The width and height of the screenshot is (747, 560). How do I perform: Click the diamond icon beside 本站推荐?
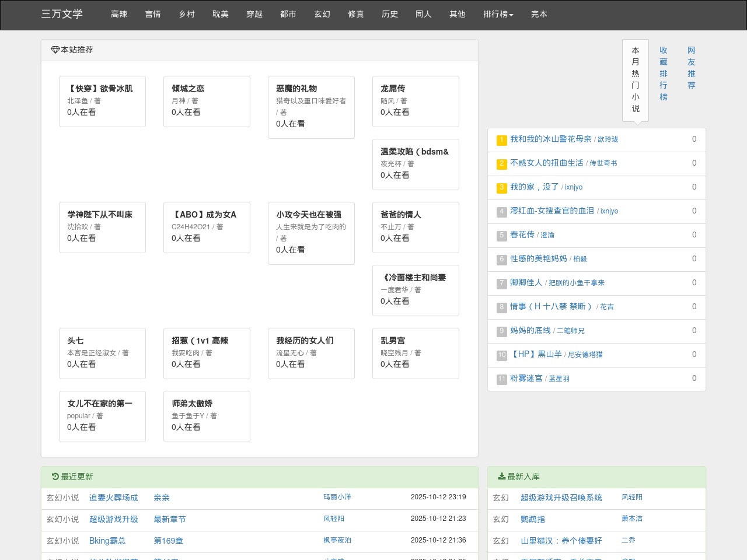55,50
